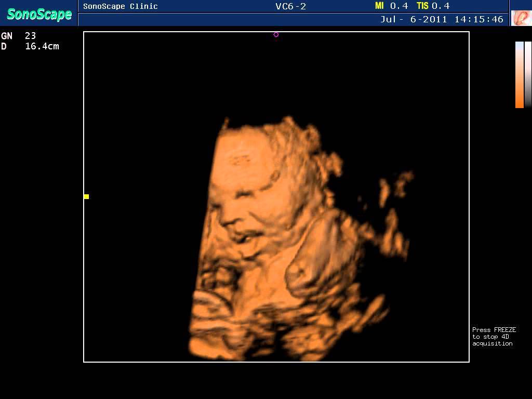Click the D 16.4cm depth readout
Image resolution: width=532 pixels, height=399 pixels.
30,46
